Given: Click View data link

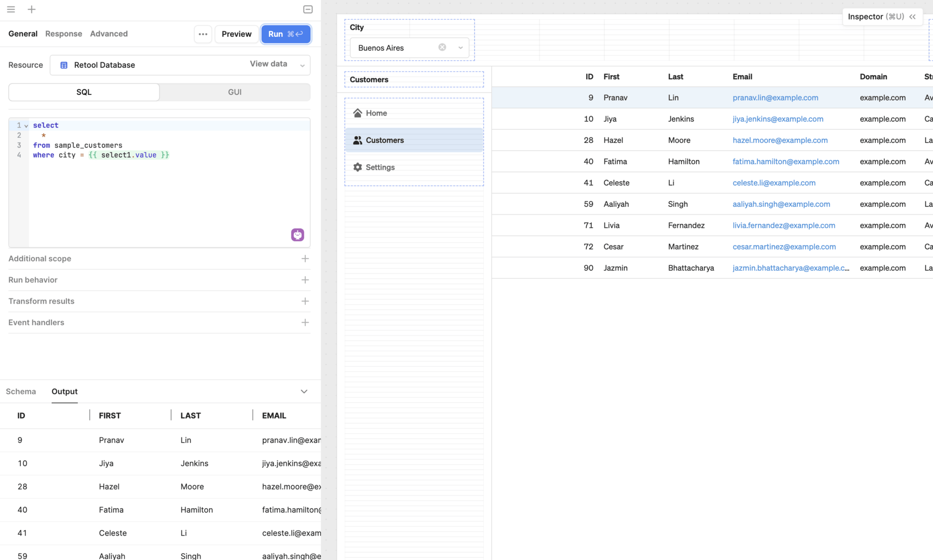Looking at the screenshot, I should (x=268, y=64).
